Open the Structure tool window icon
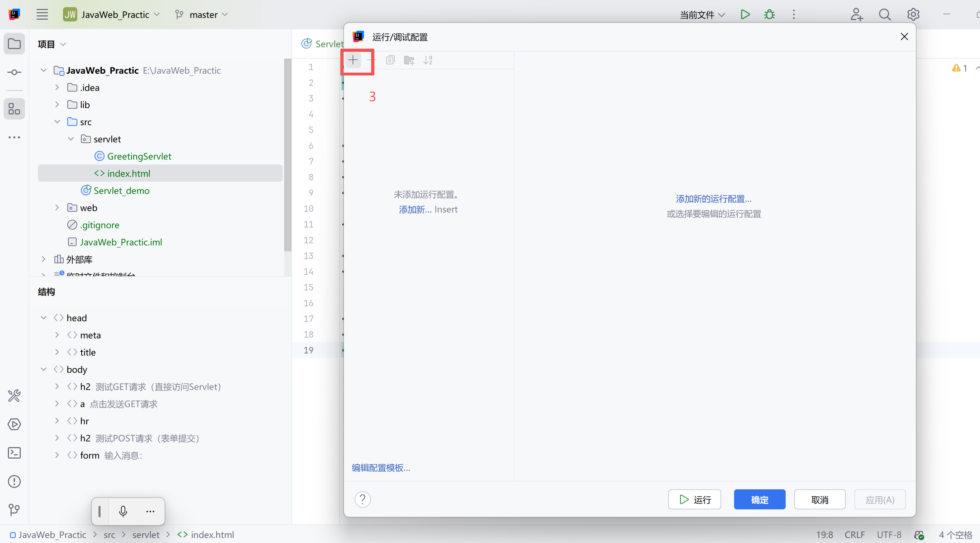Viewport: 980px width, 543px height. [14, 109]
